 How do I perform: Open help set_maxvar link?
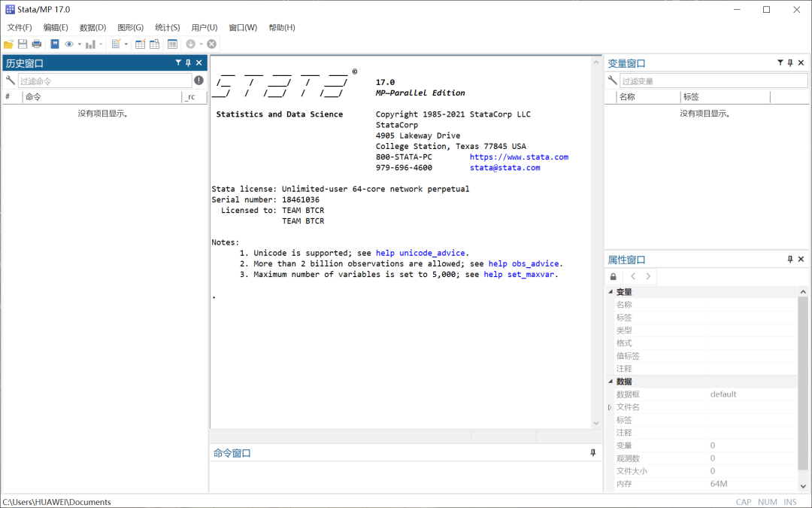coord(519,274)
